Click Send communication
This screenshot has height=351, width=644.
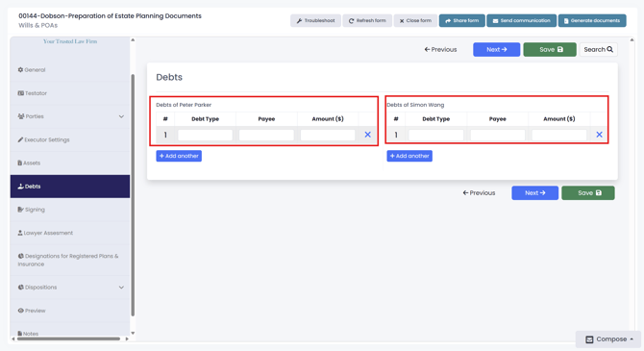point(521,20)
